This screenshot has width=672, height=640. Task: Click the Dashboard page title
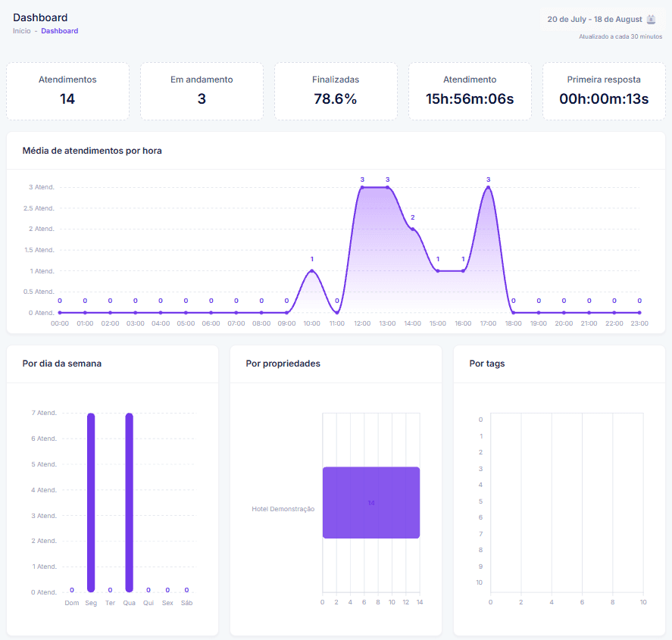click(x=40, y=17)
